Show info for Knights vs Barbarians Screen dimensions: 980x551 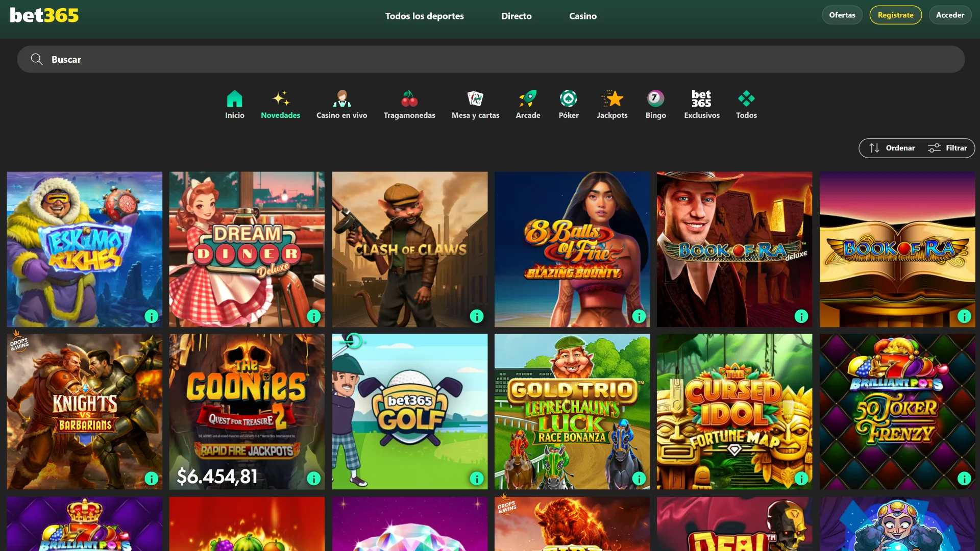pos(152,479)
